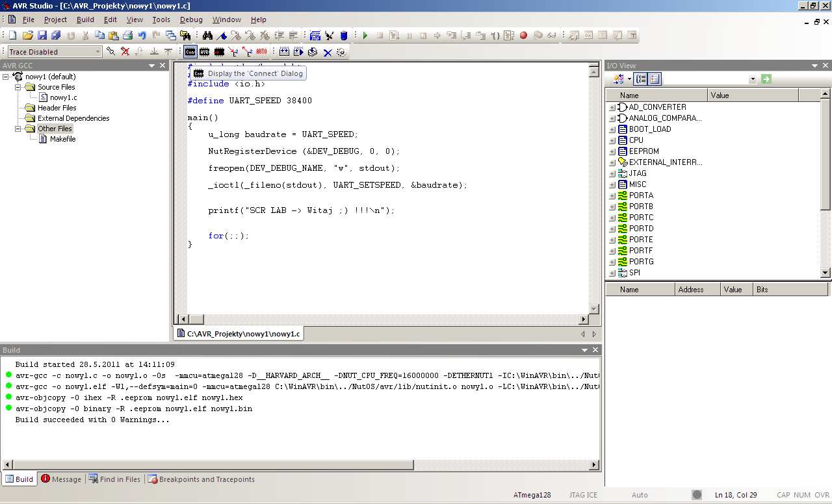Click the Open File folder icon
Viewport: 832px width, 504px height.
[x=27, y=35]
